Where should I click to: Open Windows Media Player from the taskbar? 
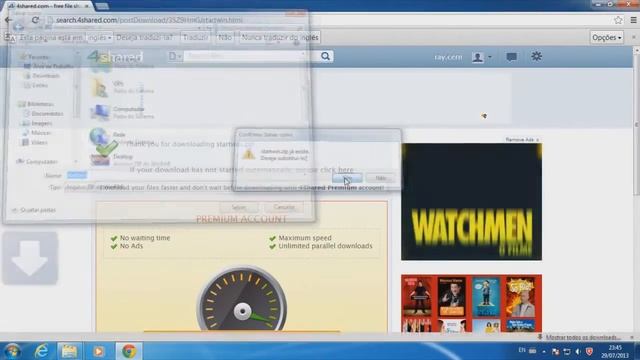(x=98, y=351)
